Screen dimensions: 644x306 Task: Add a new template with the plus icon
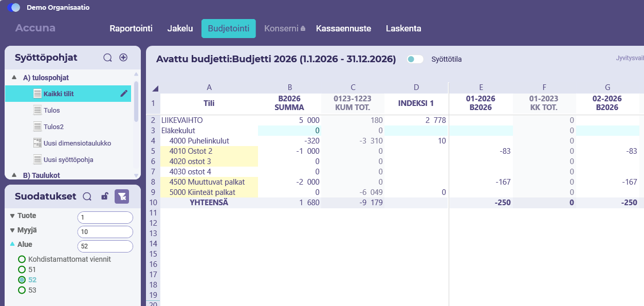click(123, 58)
